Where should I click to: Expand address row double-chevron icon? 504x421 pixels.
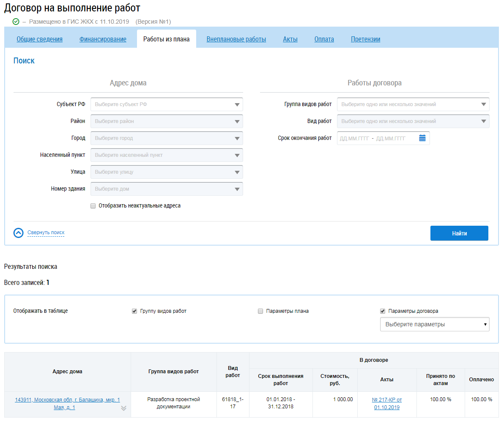coord(123,408)
